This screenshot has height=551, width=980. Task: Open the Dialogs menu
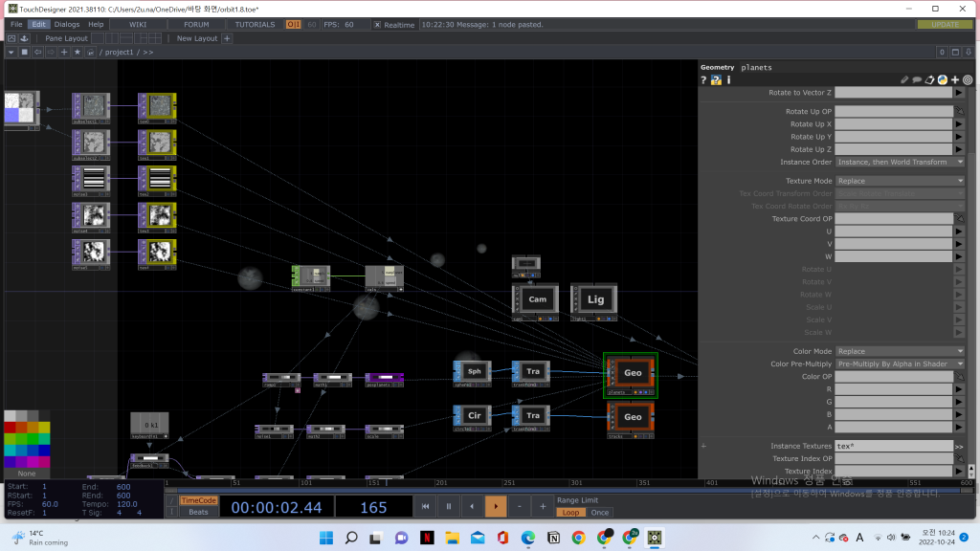[x=67, y=24]
